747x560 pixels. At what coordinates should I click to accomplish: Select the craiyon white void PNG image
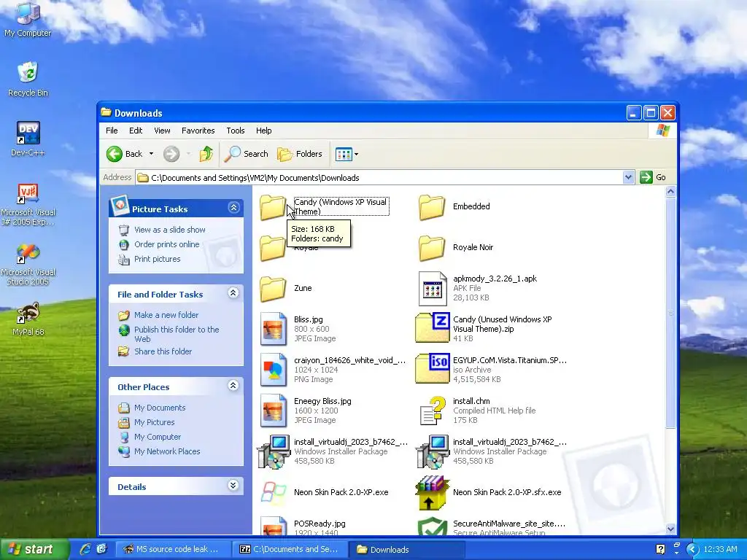[332, 370]
